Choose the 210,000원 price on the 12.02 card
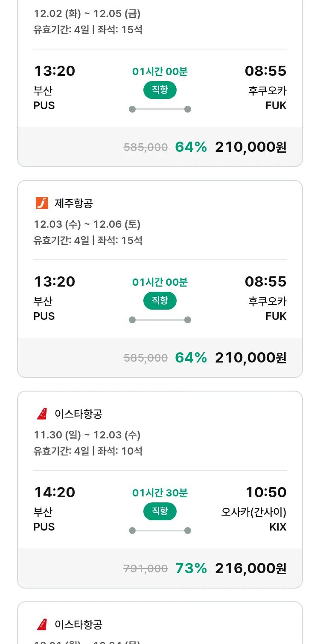 [250, 147]
